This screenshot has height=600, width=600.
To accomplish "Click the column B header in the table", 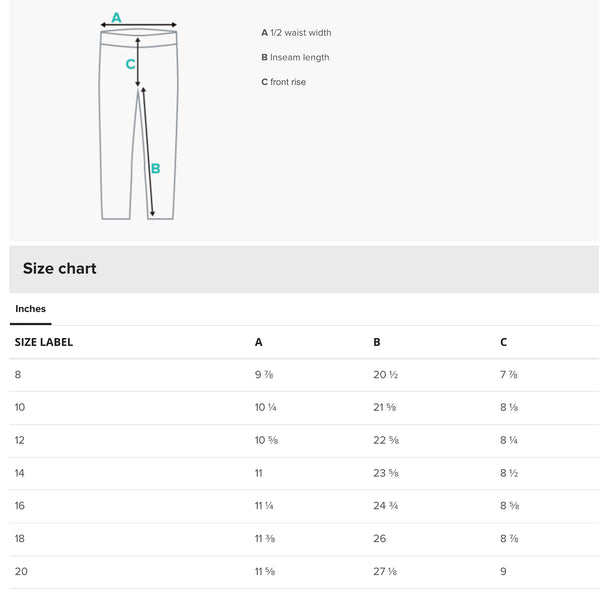I will pyautogui.click(x=377, y=342).
